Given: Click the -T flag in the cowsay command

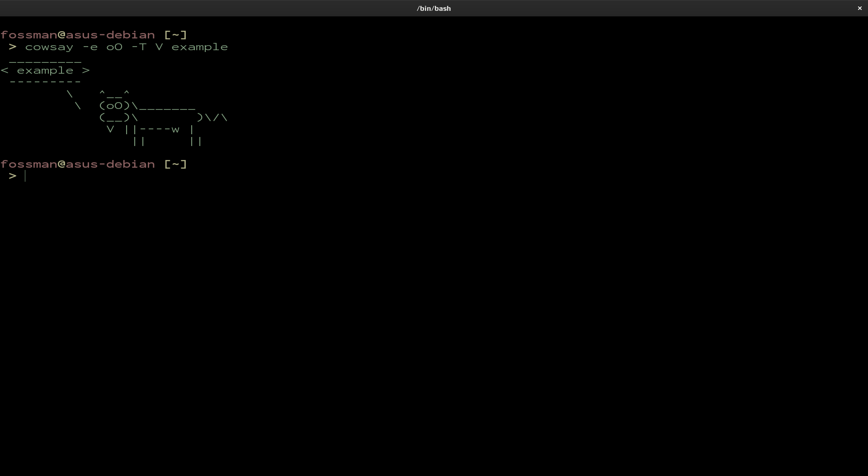Looking at the screenshot, I should coord(139,47).
